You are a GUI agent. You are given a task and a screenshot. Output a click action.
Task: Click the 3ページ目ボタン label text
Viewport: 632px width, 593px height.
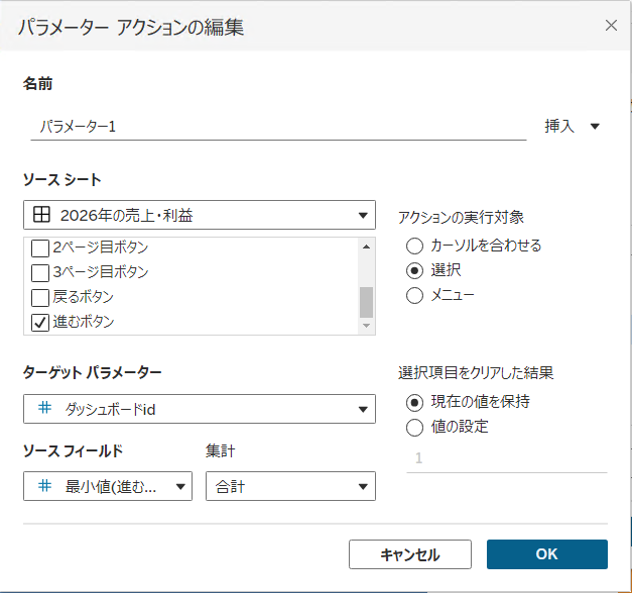(x=100, y=272)
